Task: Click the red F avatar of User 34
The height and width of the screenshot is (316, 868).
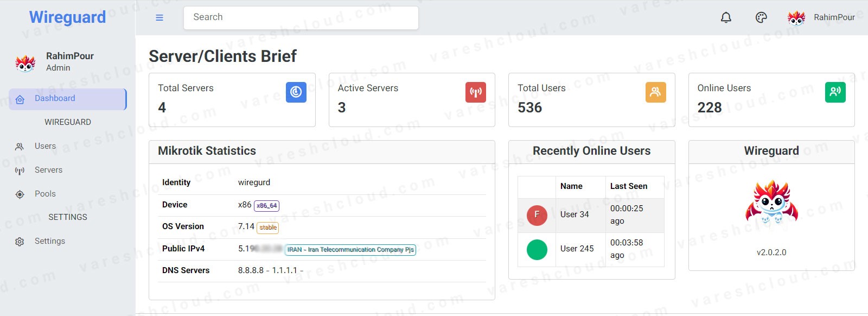Action: 537,216
